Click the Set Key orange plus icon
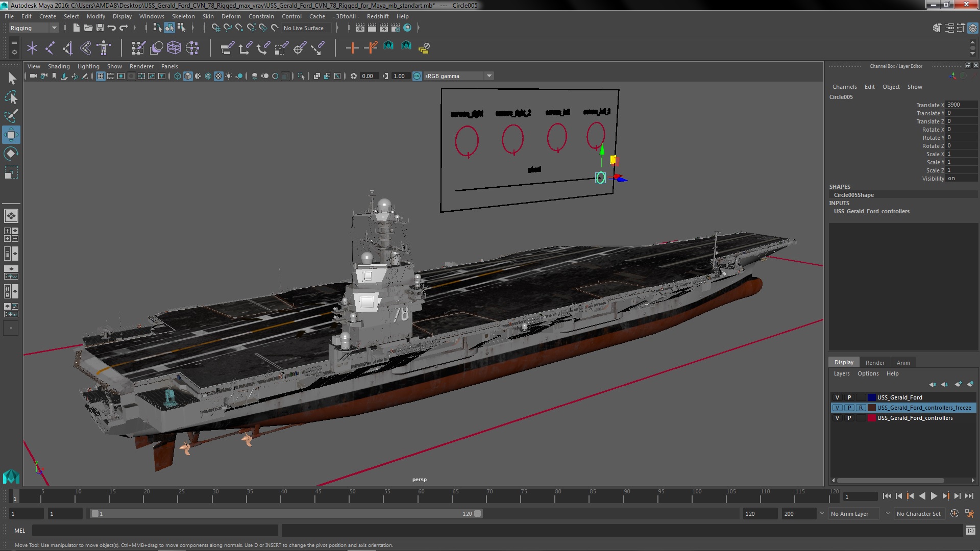980x551 pixels. [x=352, y=48]
